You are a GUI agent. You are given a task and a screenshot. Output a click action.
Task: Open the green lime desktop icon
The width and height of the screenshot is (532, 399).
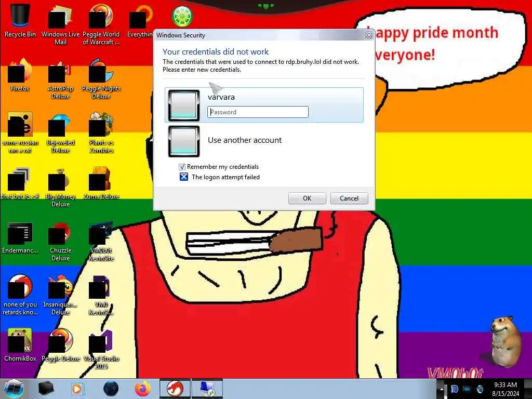182,16
